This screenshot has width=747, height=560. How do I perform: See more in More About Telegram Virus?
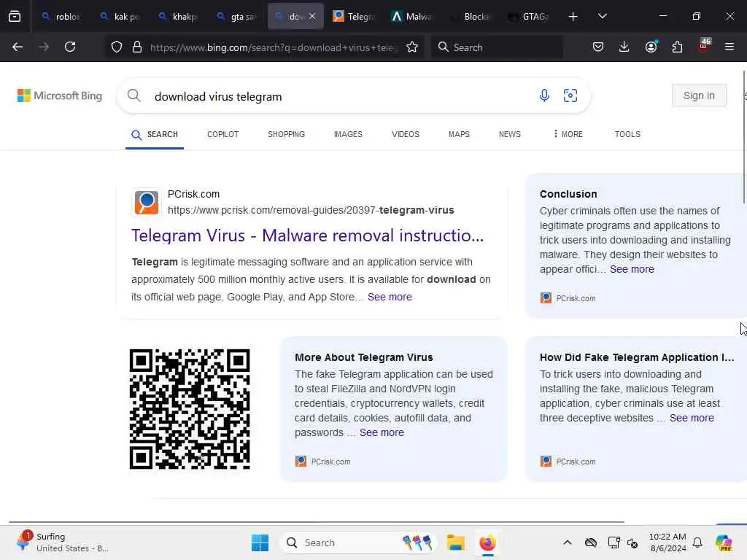click(x=382, y=432)
